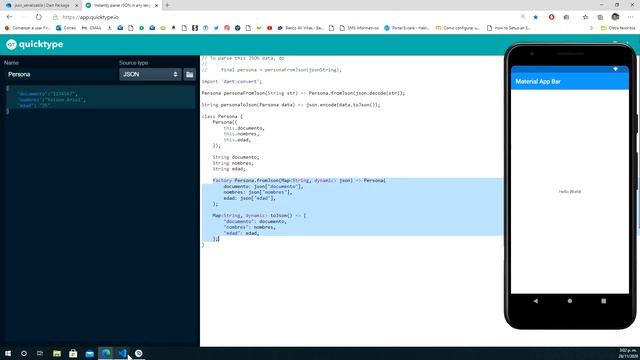The width and height of the screenshot is (640, 360).
Task: Open the SMS Informativos bookmark
Action: click(x=359, y=28)
